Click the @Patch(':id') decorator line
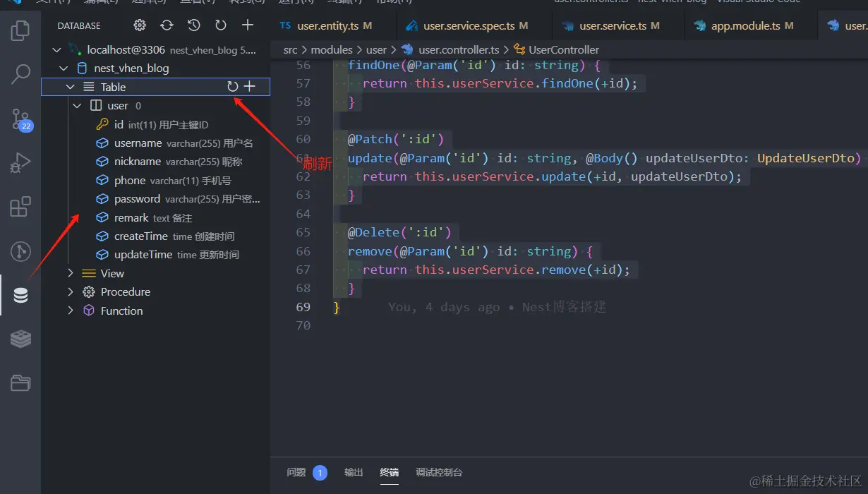 point(395,139)
